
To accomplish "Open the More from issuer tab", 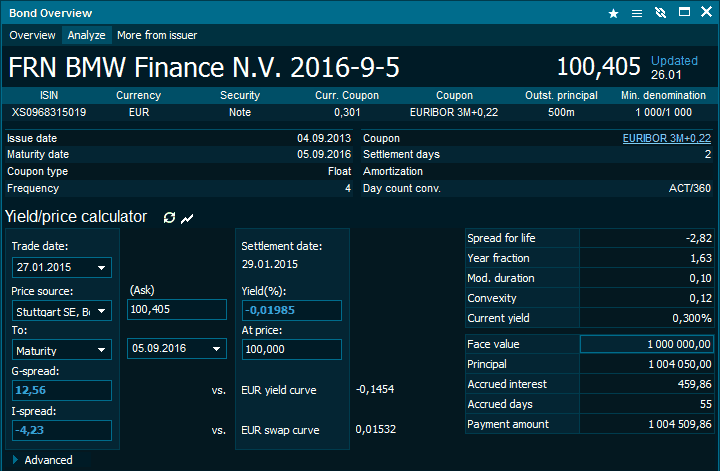I will 157,35.
